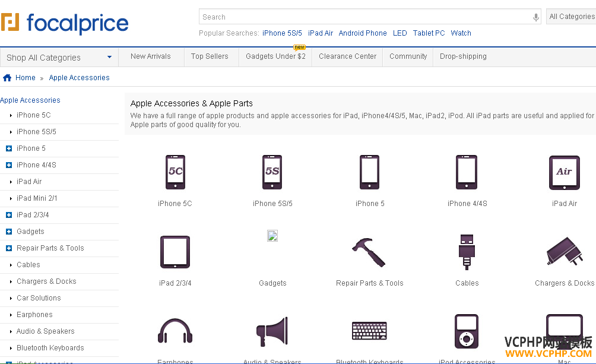Click the iPhone 5S/5 popular search link
Screen dimensions: 596x364
tap(282, 33)
